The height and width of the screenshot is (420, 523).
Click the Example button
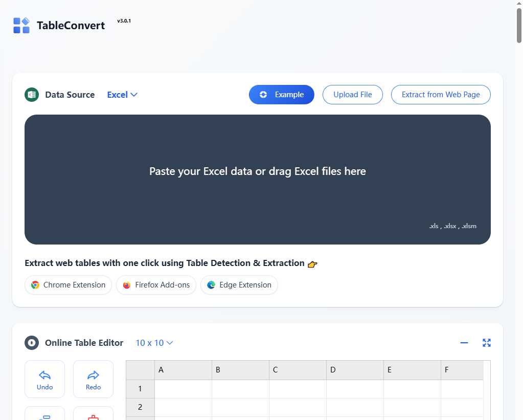281,95
